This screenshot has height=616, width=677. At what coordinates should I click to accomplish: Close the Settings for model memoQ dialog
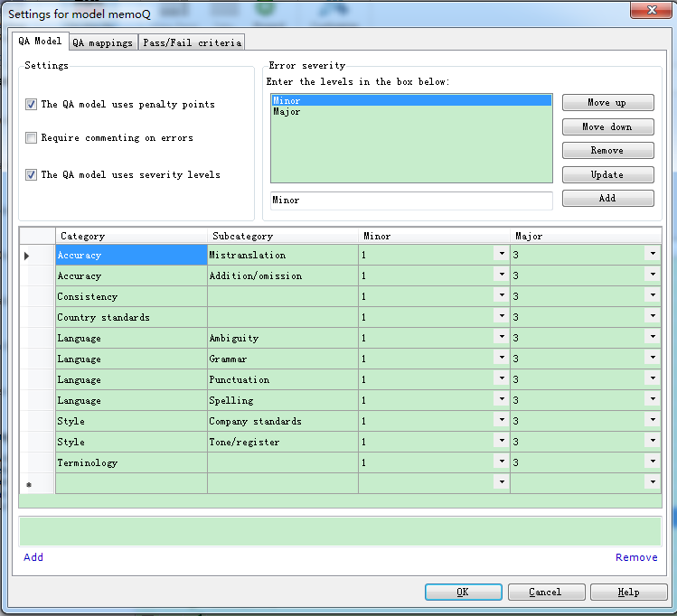coord(652,10)
